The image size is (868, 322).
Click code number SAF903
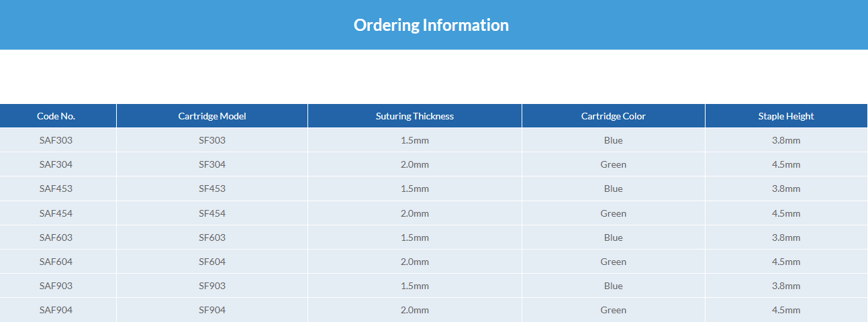point(56,286)
